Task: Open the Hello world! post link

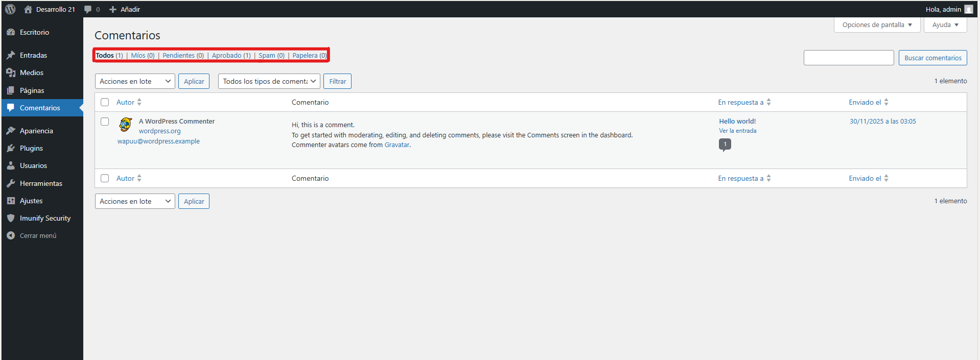Action: click(737, 121)
